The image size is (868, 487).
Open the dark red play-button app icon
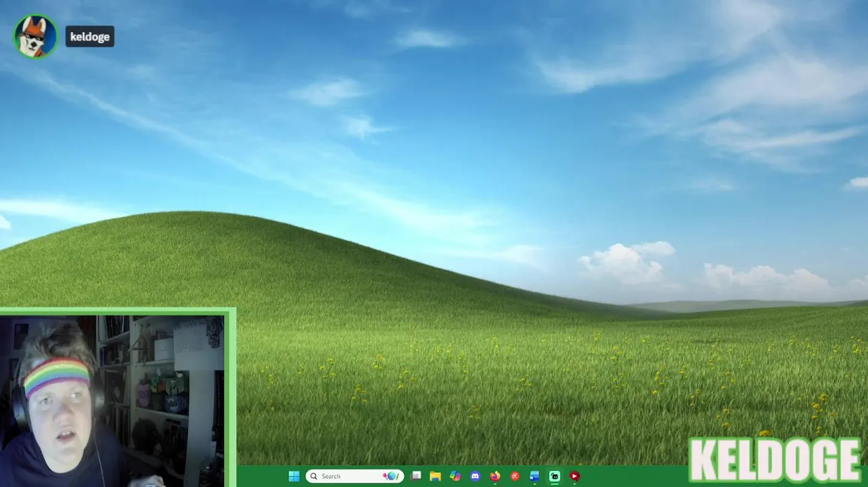click(x=574, y=476)
